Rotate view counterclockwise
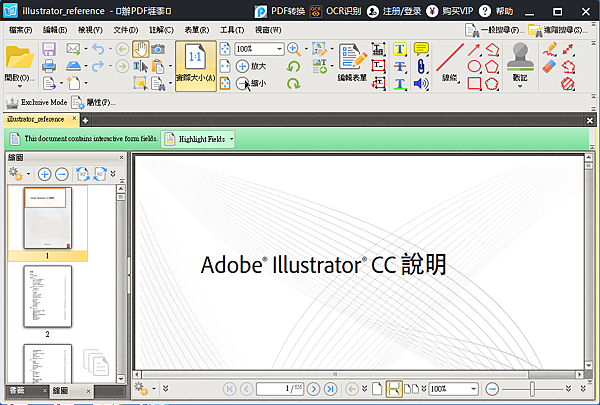 (x=293, y=66)
